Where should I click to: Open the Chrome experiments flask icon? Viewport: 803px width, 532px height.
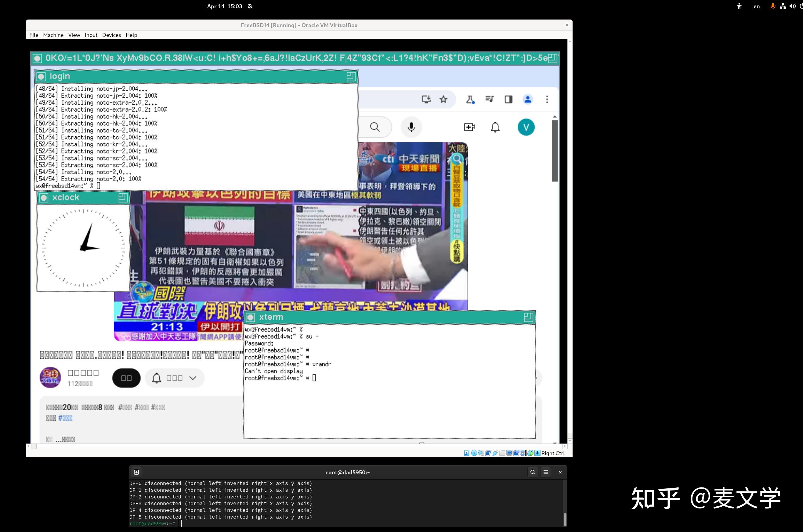point(470,99)
